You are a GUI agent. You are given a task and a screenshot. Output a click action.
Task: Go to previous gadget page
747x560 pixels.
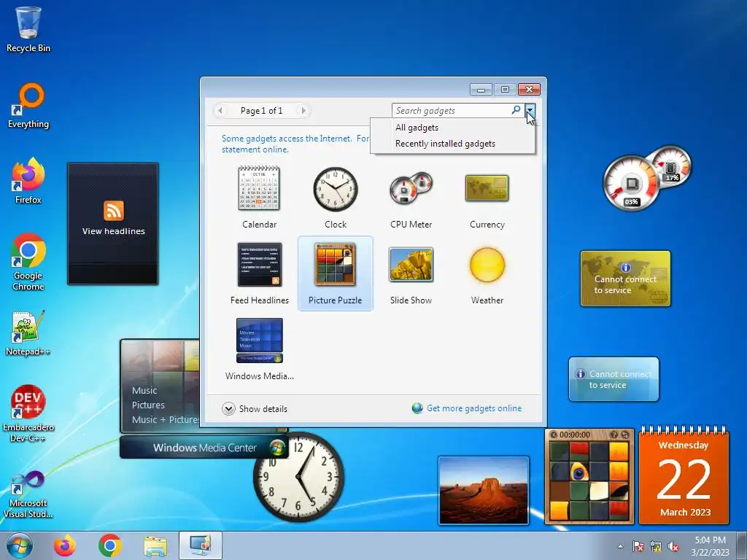click(x=220, y=111)
